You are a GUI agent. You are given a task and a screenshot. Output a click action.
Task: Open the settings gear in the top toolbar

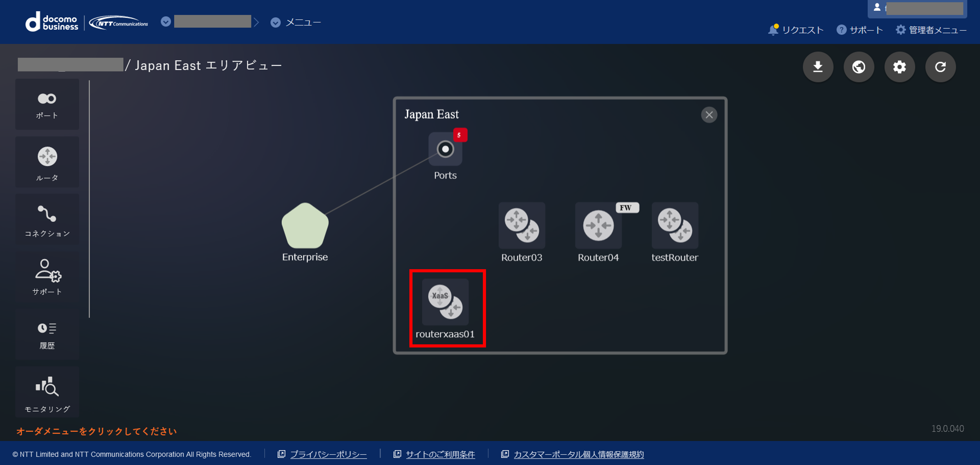tap(899, 67)
